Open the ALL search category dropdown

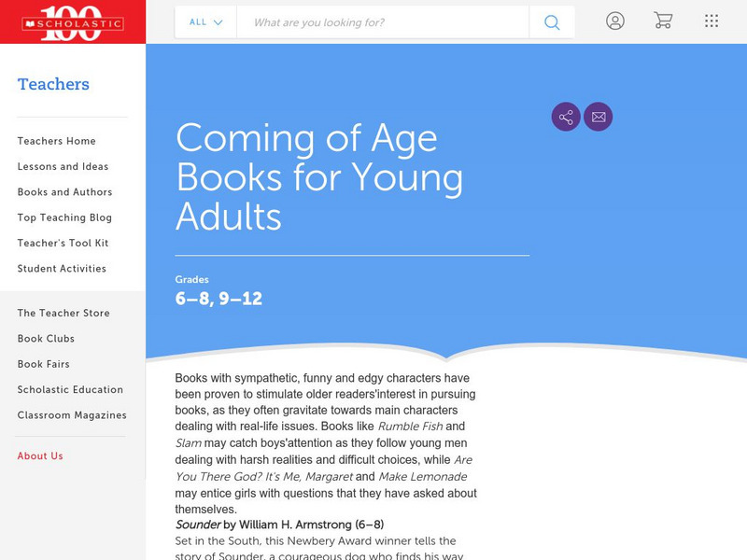(205, 22)
